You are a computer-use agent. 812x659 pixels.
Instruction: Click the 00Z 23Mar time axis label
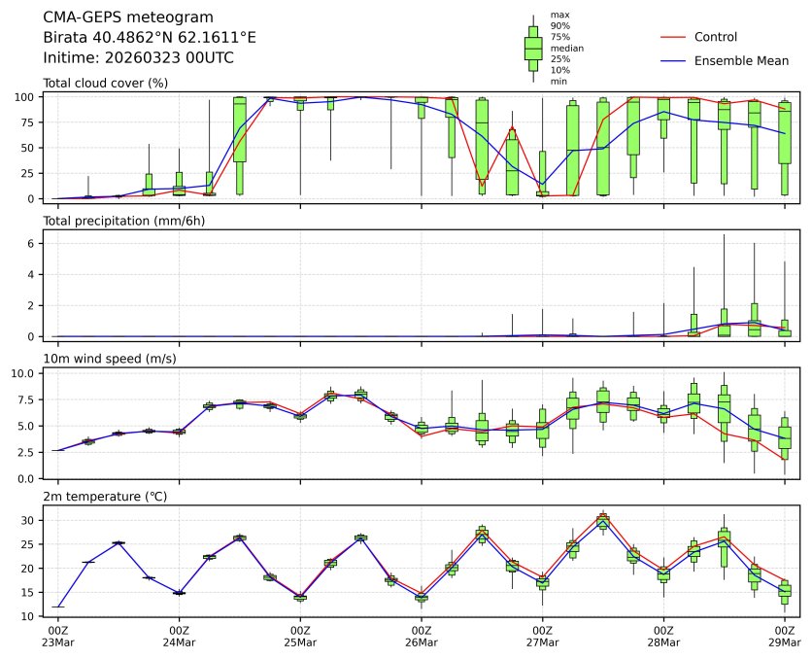[x=57, y=636]
